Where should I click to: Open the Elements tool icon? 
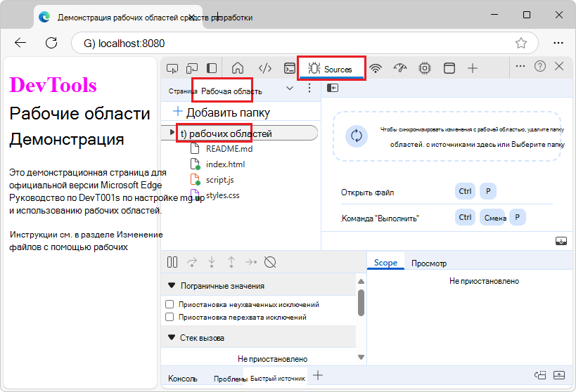(265, 68)
